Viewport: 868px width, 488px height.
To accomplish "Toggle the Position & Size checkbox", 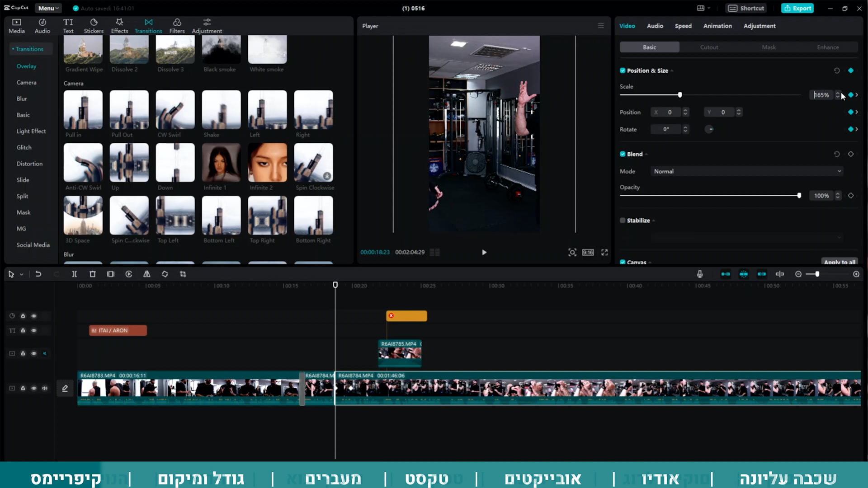I will pyautogui.click(x=623, y=70).
